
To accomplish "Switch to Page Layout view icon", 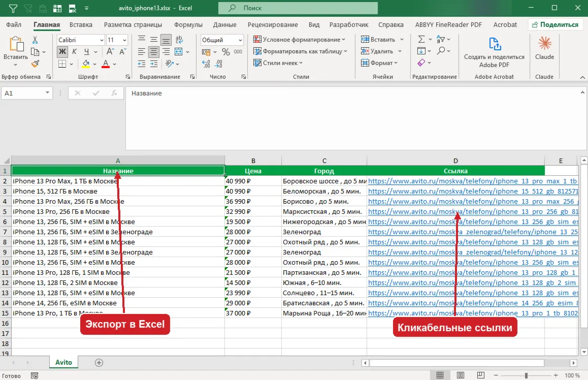I will (461, 375).
